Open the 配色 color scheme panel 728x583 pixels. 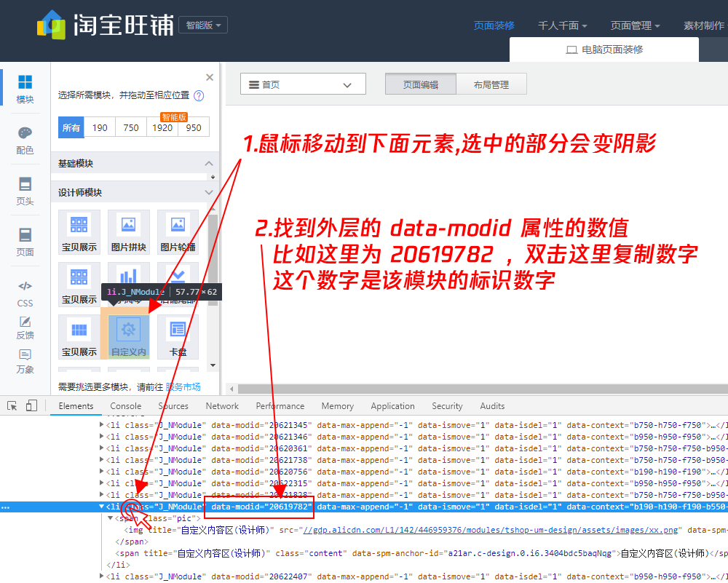pyautogui.click(x=25, y=139)
